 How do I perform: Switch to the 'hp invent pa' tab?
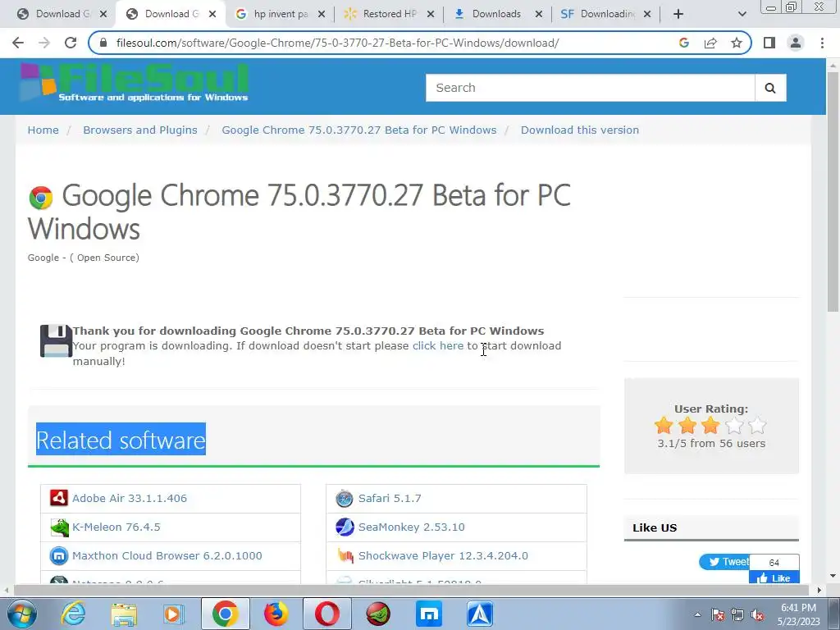coord(281,14)
